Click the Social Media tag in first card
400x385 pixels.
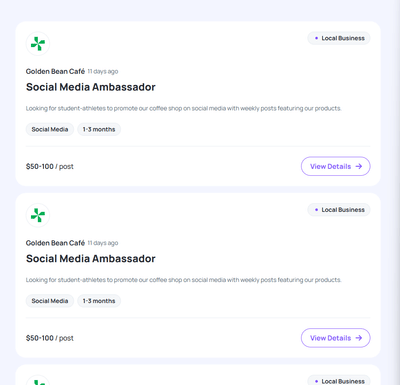(50, 129)
